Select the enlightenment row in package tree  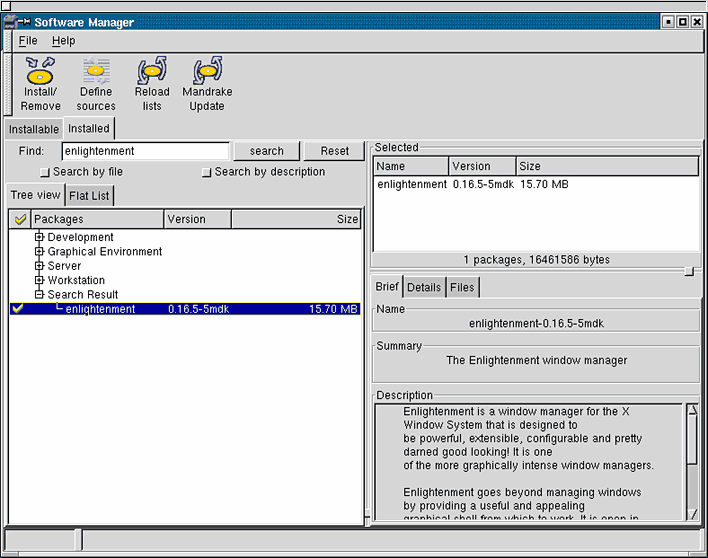point(185,309)
